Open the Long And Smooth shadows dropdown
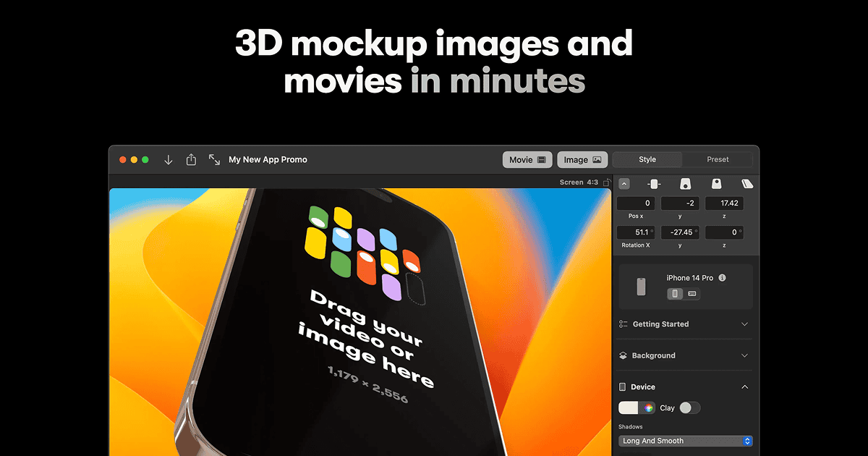Viewport: 868px width, 456px height. [686, 441]
